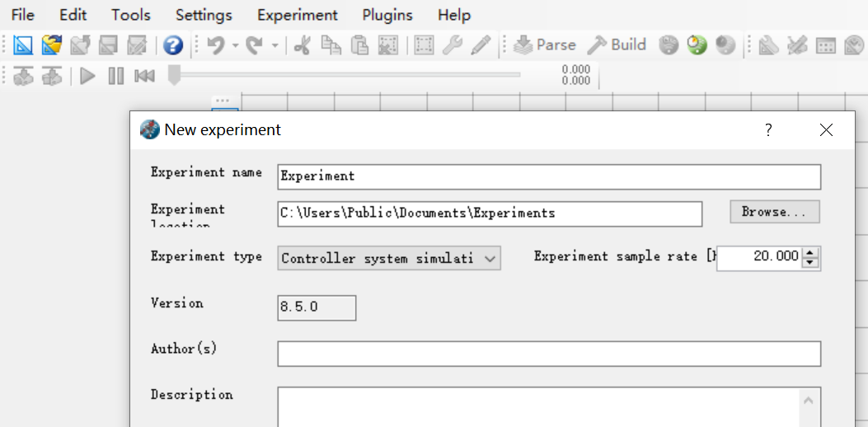868x427 pixels.
Task: Click the Play button
Action: (x=87, y=75)
